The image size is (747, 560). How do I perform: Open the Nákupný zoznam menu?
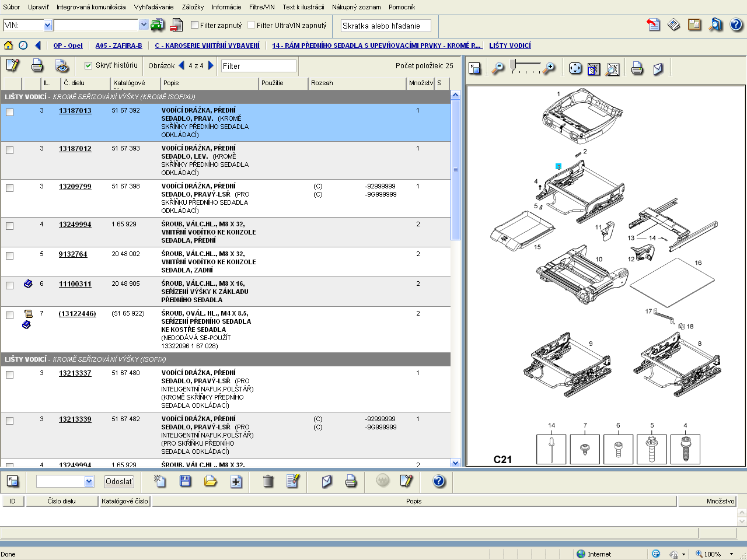[356, 7]
